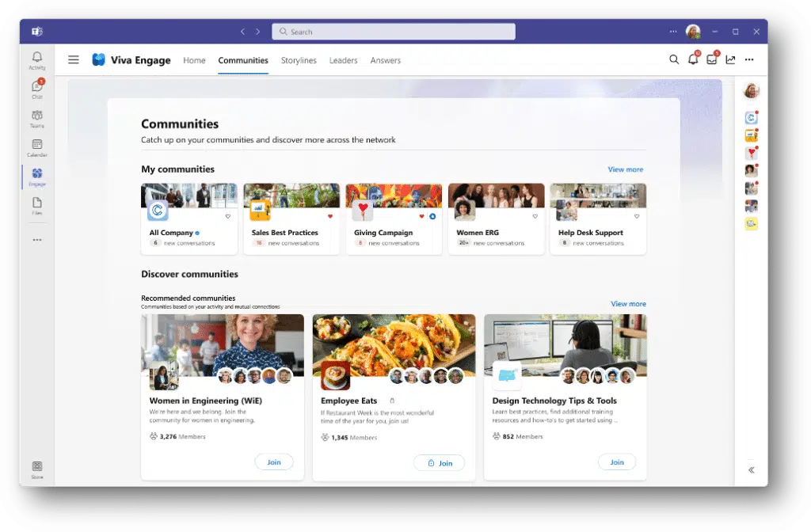Image resolution: width=811 pixels, height=532 pixels.
Task: Open the Design Technology Tips & Tools cover image
Action: click(565, 345)
